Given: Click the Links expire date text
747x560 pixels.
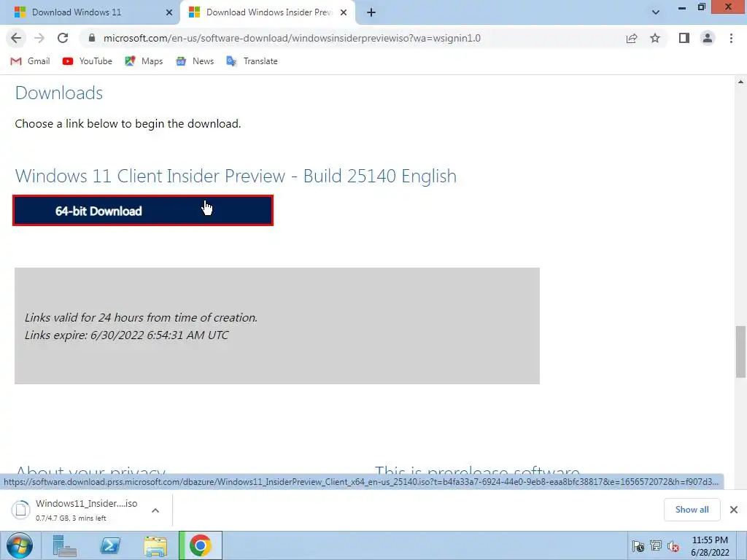Looking at the screenshot, I should pos(127,335).
